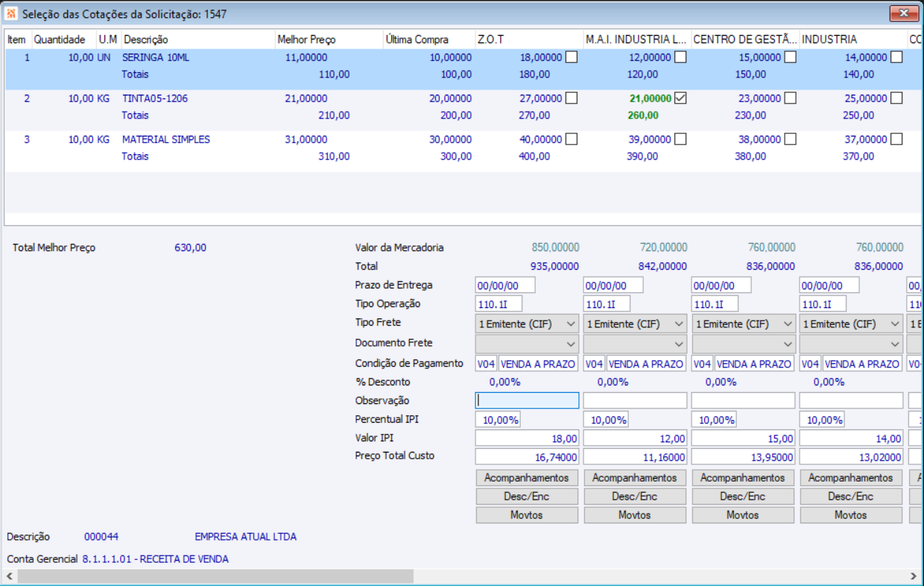The width and height of the screenshot is (924, 586).
Task: Click the right arrow of horizontal scrollbar
Action: [914, 576]
